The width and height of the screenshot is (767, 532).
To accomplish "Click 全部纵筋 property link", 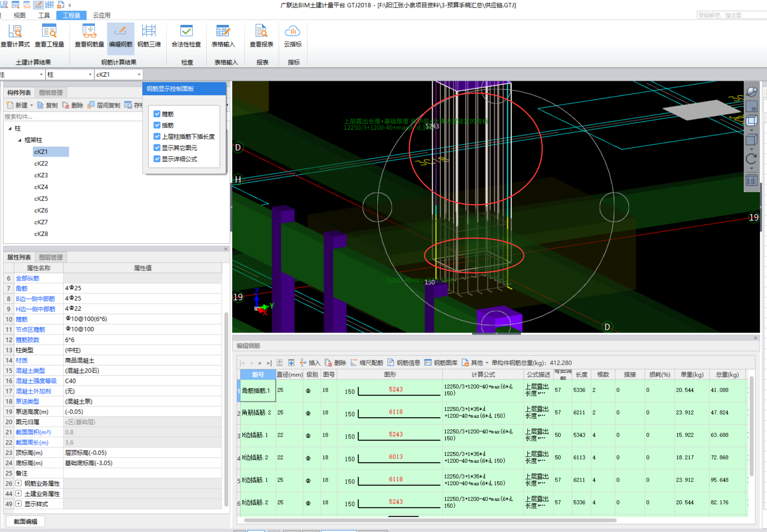I will 27,278.
